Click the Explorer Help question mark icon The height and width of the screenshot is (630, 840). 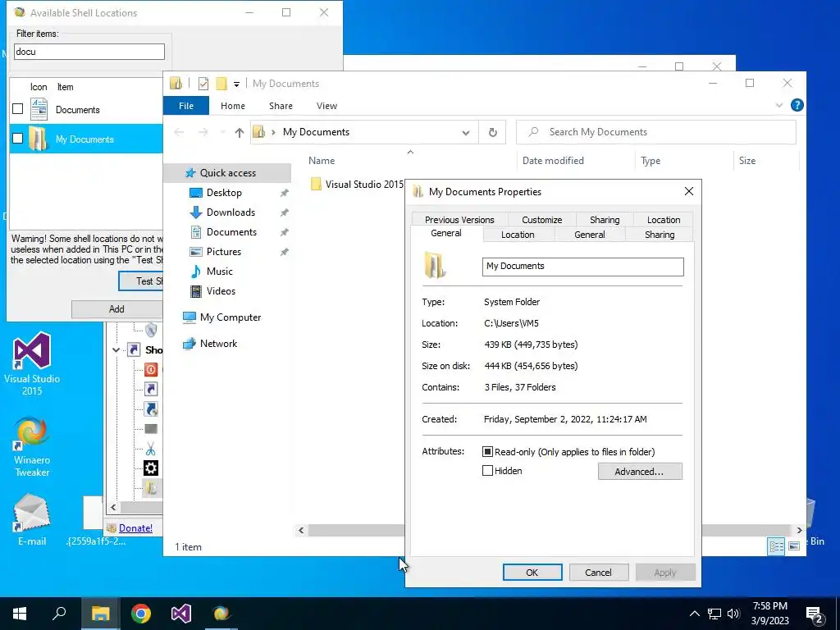797,106
